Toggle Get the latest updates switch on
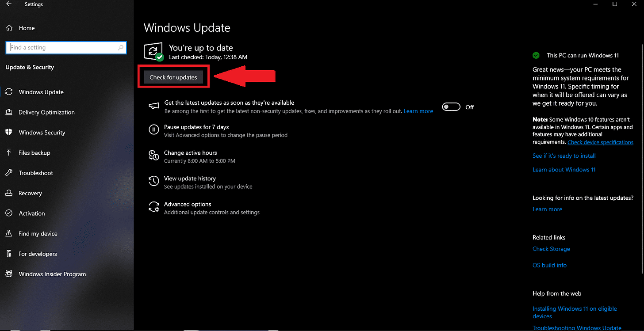This screenshot has height=331, width=644. pos(451,107)
